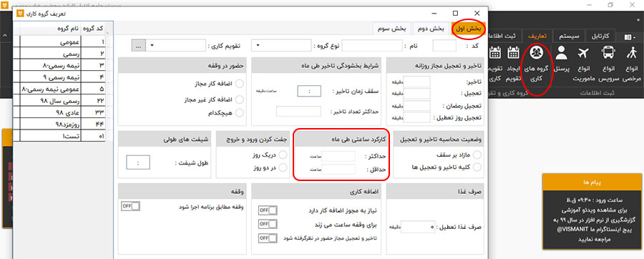Open the سیستم ribbon tab
644x259 pixels.
pyautogui.click(x=570, y=36)
